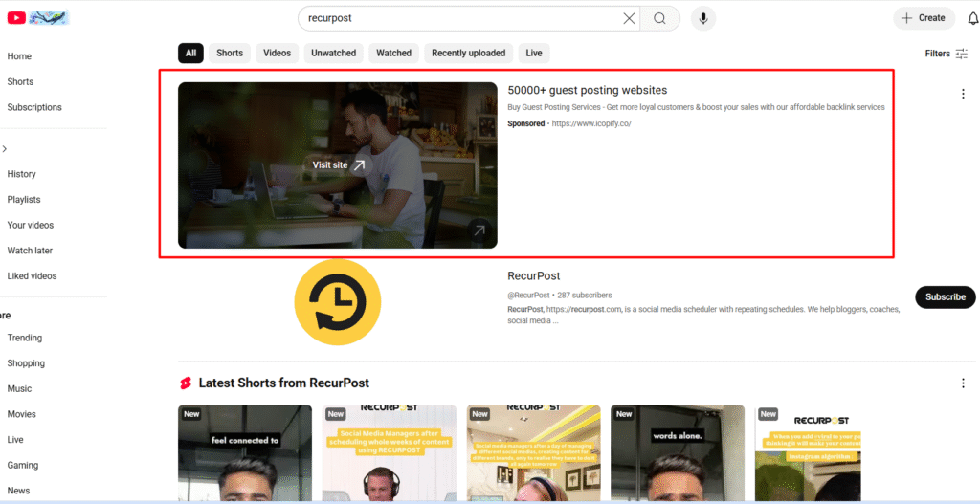Open the sponsored ad's three-dot menu
980x504 pixels.
[x=963, y=95]
